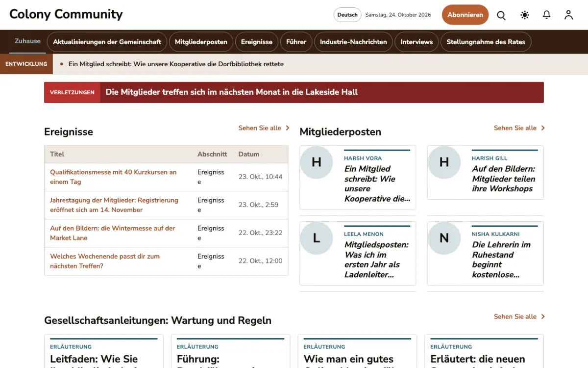Open Aktualisierungen der Gemeinschaft tab
Image resolution: width=588 pixels, height=368 pixels.
point(107,42)
